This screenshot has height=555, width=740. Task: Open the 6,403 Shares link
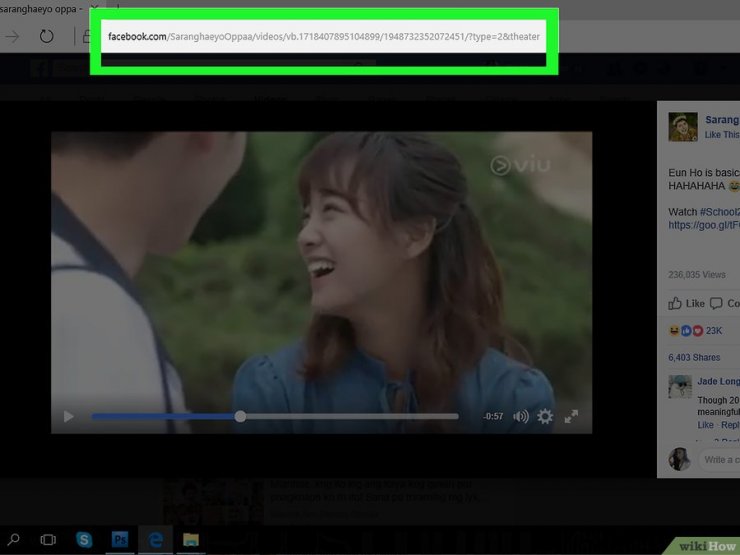[x=694, y=358]
